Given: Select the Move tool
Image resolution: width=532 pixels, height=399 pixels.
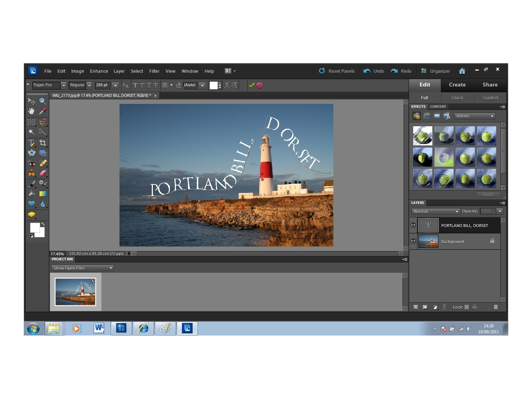Looking at the screenshot, I should (32, 101).
